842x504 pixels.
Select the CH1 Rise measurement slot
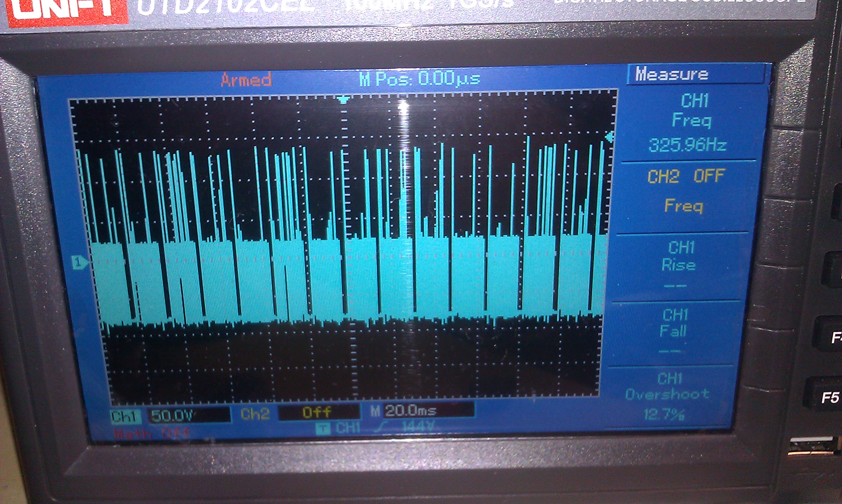[678, 265]
